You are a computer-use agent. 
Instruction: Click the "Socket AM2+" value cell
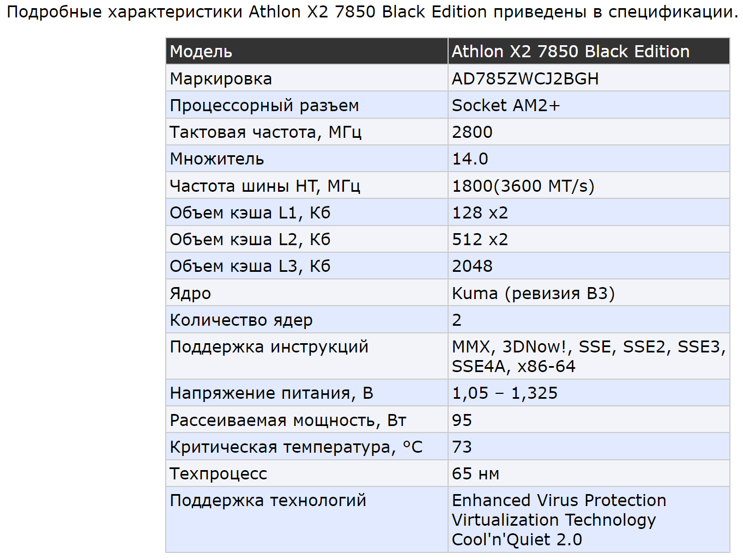pyautogui.click(x=505, y=106)
